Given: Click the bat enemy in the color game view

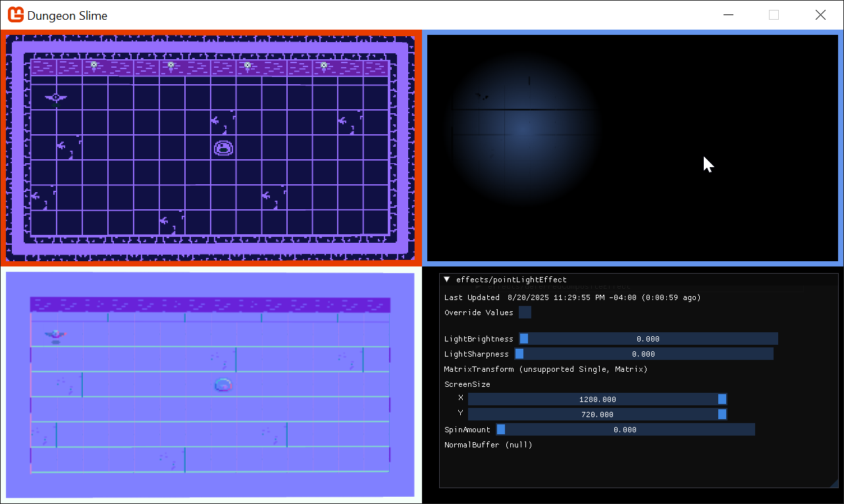Looking at the screenshot, I should coord(56,99).
